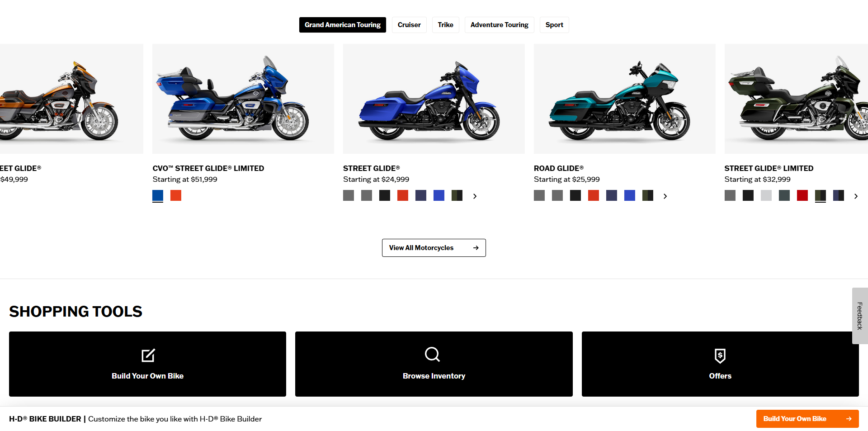Click the magnifier icon on Browse Inventory
Screen dimensions: 868x431
433,355
